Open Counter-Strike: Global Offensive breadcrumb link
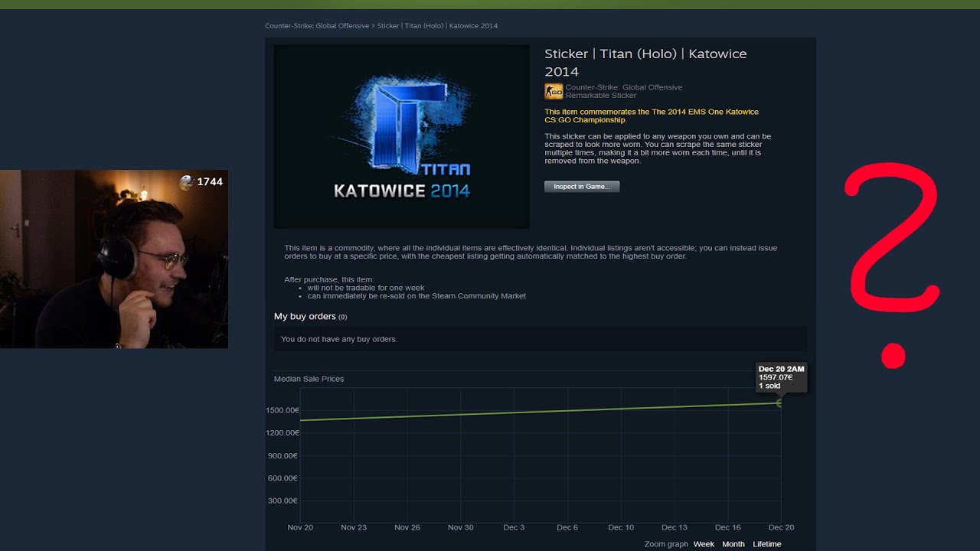This screenshot has height=551, width=980. 317,26
